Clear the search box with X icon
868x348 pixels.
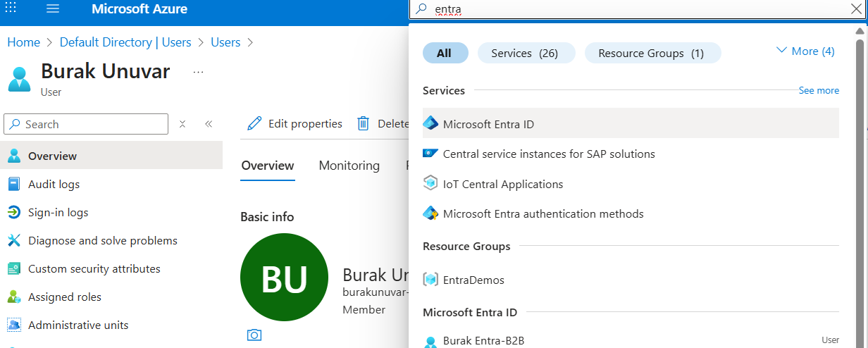(856, 9)
